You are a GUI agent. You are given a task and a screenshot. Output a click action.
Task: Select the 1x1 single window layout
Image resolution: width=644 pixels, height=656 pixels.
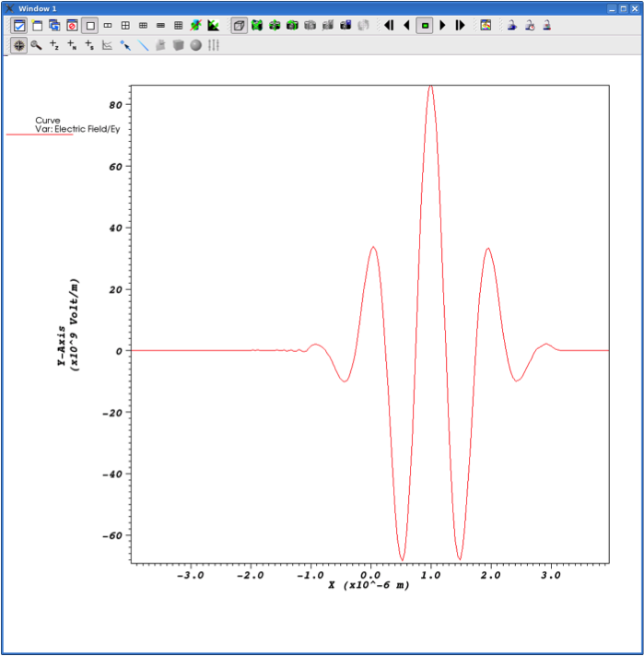(90, 26)
